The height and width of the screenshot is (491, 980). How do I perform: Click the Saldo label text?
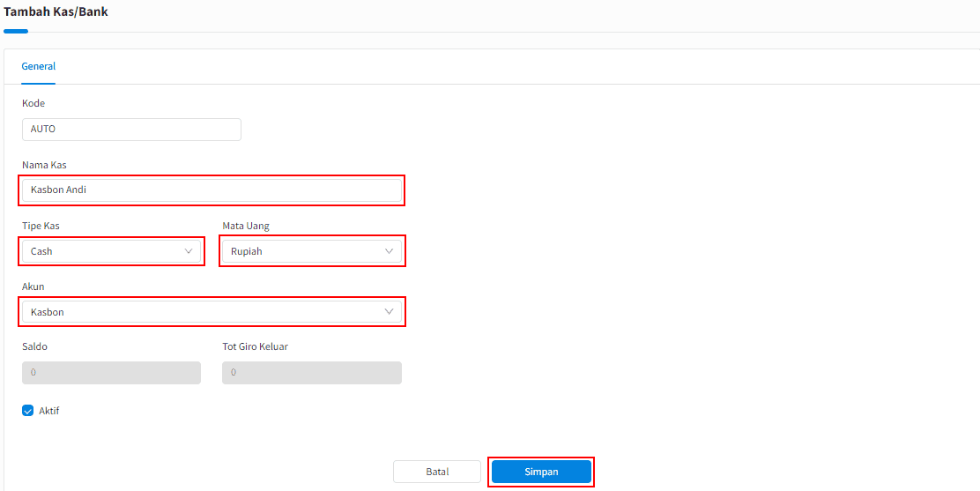point(34,346)
